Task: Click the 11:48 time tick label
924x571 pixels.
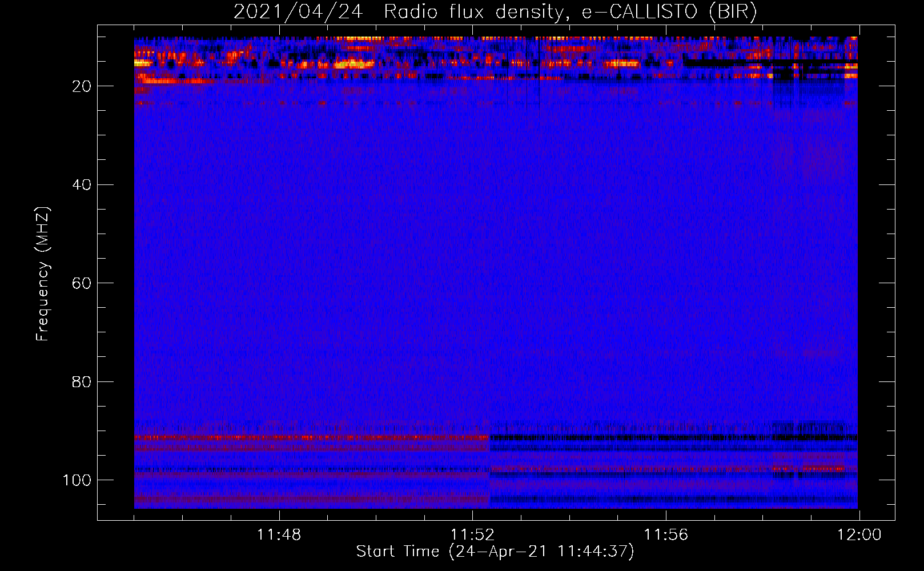Action: (279, 535)
